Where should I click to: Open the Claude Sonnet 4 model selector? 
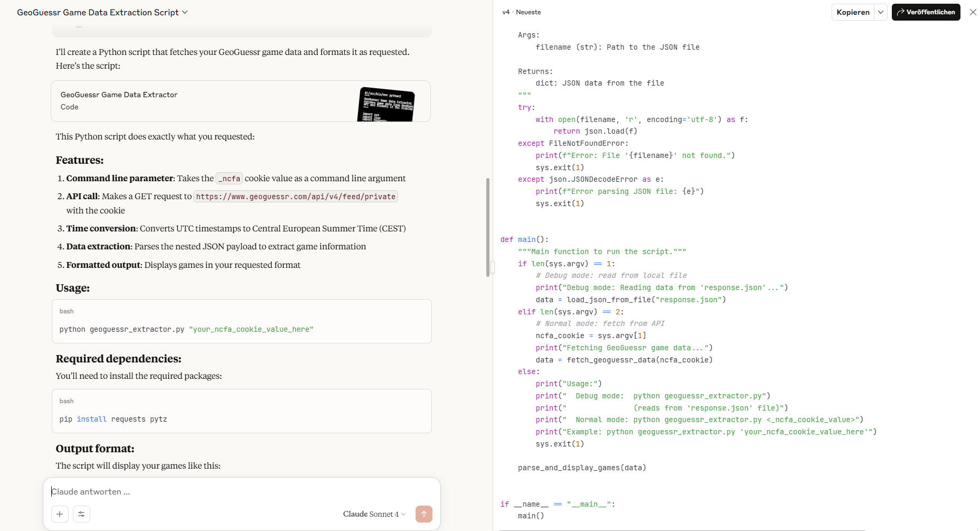374,514
